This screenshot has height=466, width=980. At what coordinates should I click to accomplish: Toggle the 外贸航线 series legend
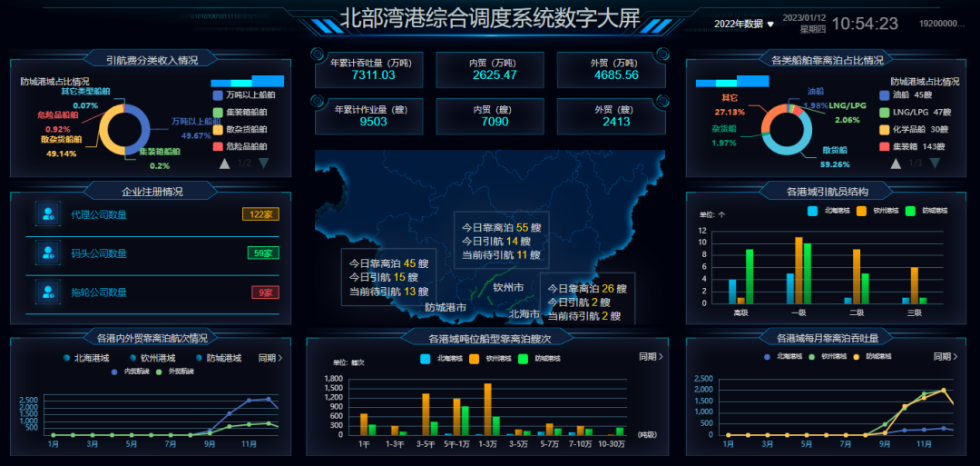coord(173,372)
